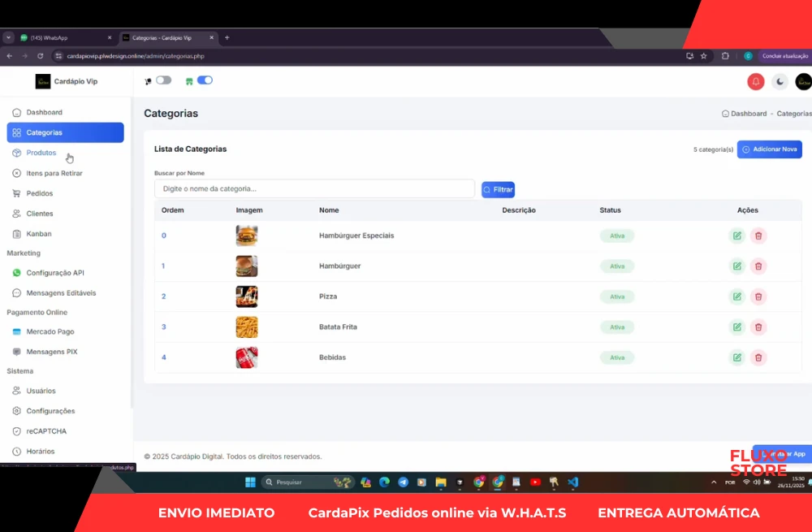Open the user avatar menu
Screen dimensions: 812x532
[x=803, y=81]
